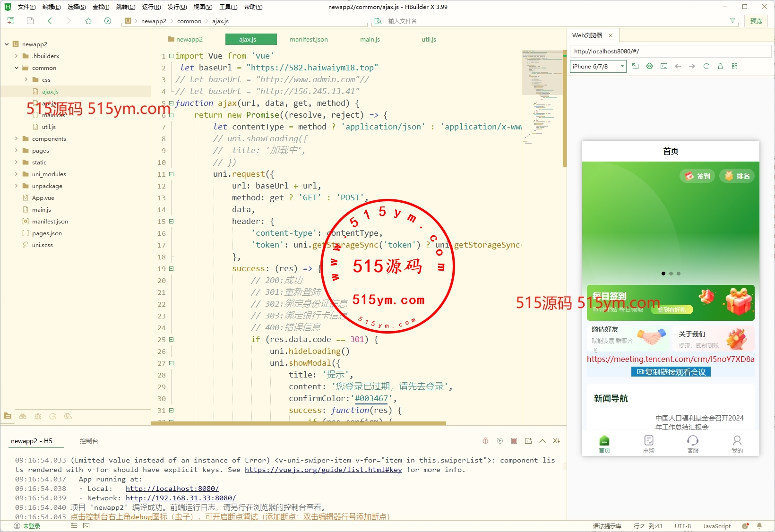Click the browser URL address field
This screenshot has width=775, height=532.
pos(670,51)
